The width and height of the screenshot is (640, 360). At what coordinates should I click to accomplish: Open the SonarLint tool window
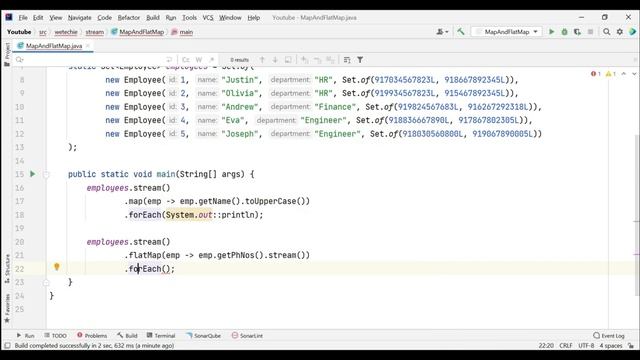coord(247,336)
